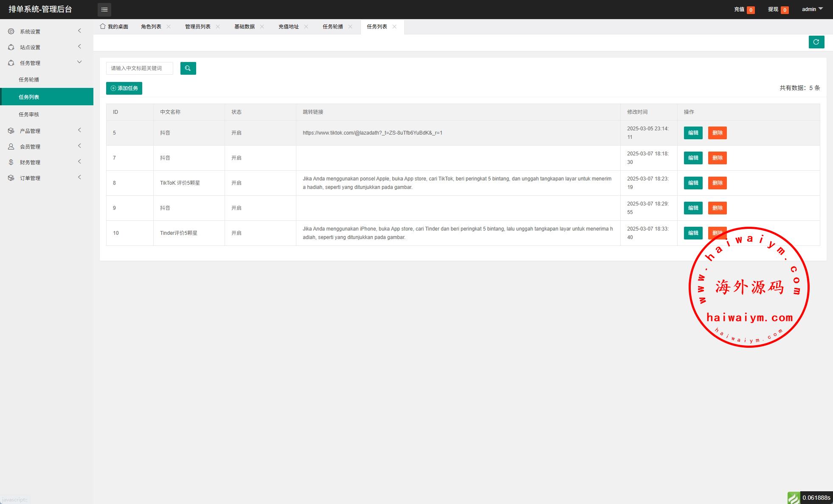The height and width of the screenshot is (504, 833).
Task: Click the magnifier search icon button
Action: tap(188, 68)
